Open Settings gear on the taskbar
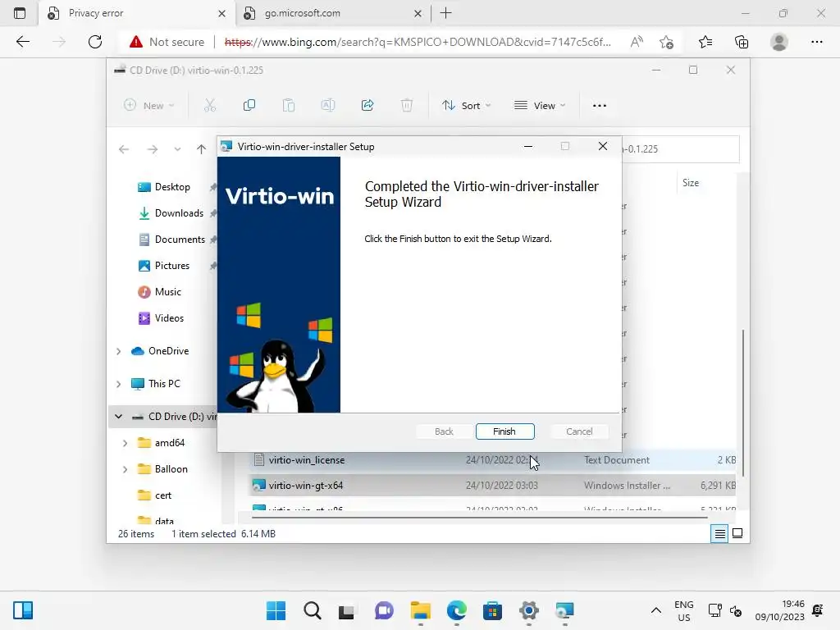 (x=529, y=610)
